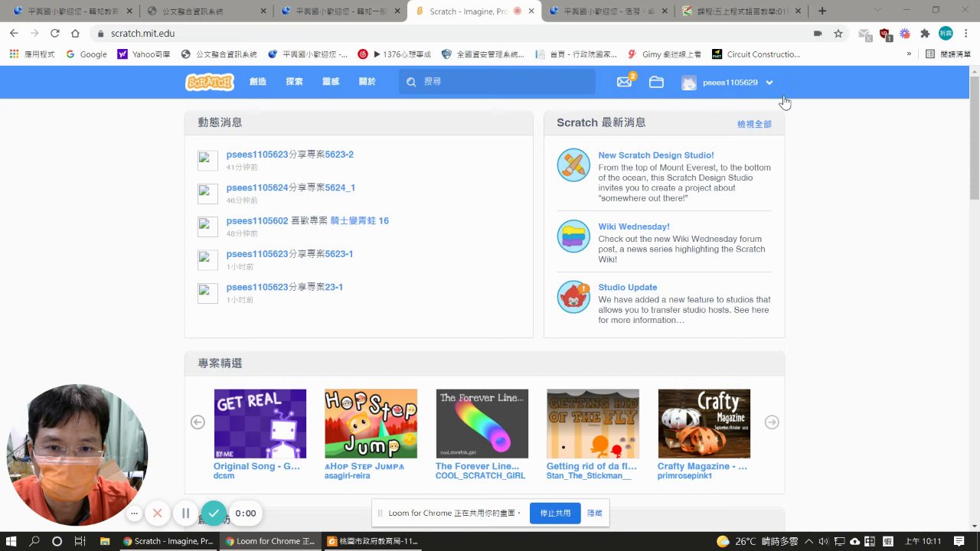Viewport: 980px width, 551px height.
Task: Open the Windows Start menu
Action: click(12, 541)
